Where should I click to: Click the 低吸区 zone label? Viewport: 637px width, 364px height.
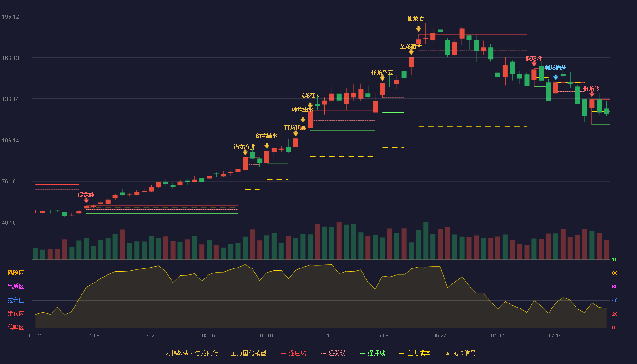pyautogui.click(x=15, y=327)
